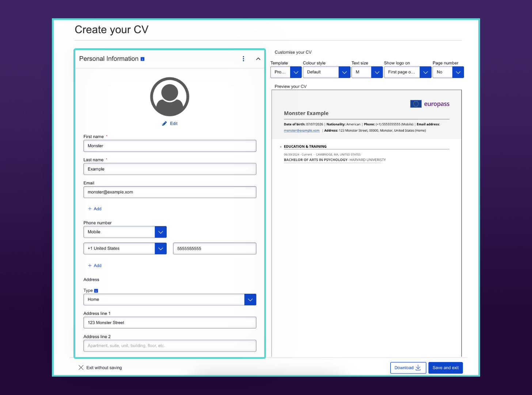Open the Colour style dropdown
The image size is (532, 395).
[327, 72]
